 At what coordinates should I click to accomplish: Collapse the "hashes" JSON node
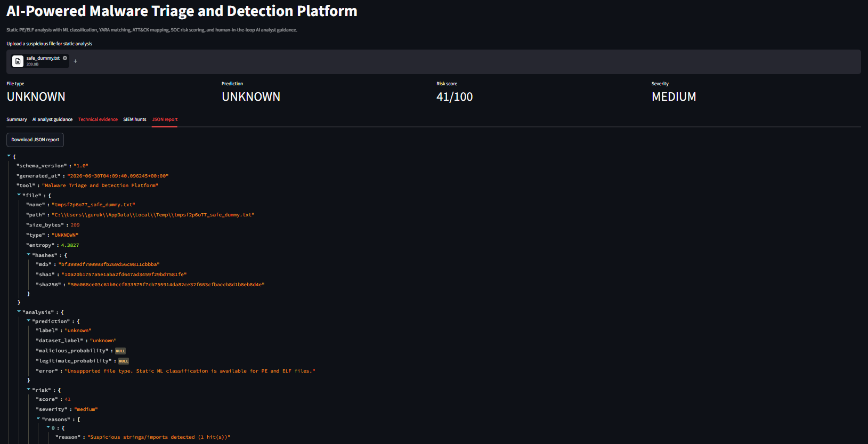(x=28, y=255)
